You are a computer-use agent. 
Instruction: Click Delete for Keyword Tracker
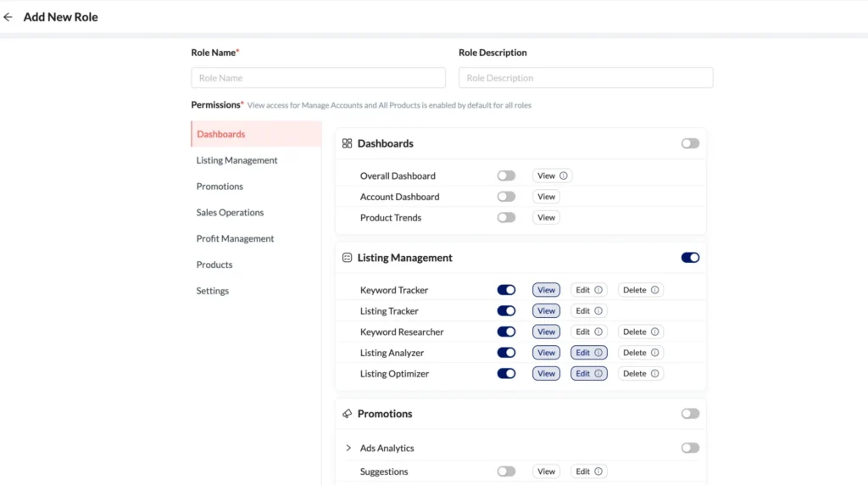[641, 290]
